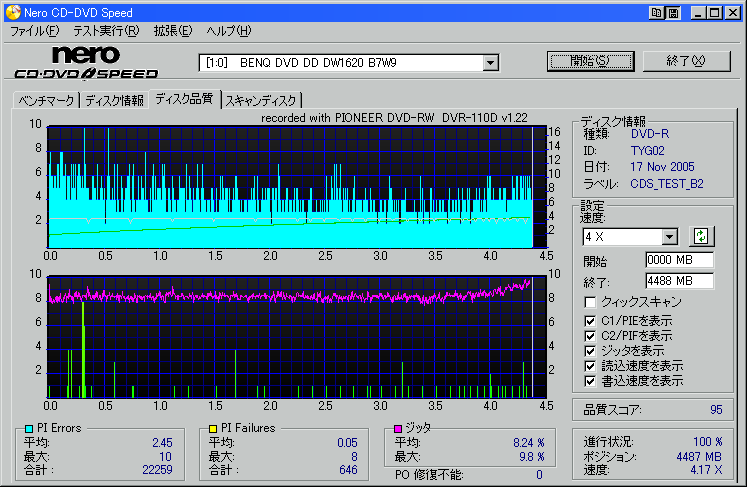Image resolution: width=747 pixels, height=487 pixels.
Task: Enable the クイックスキャン checkbox
Action: tap(591, 302)
